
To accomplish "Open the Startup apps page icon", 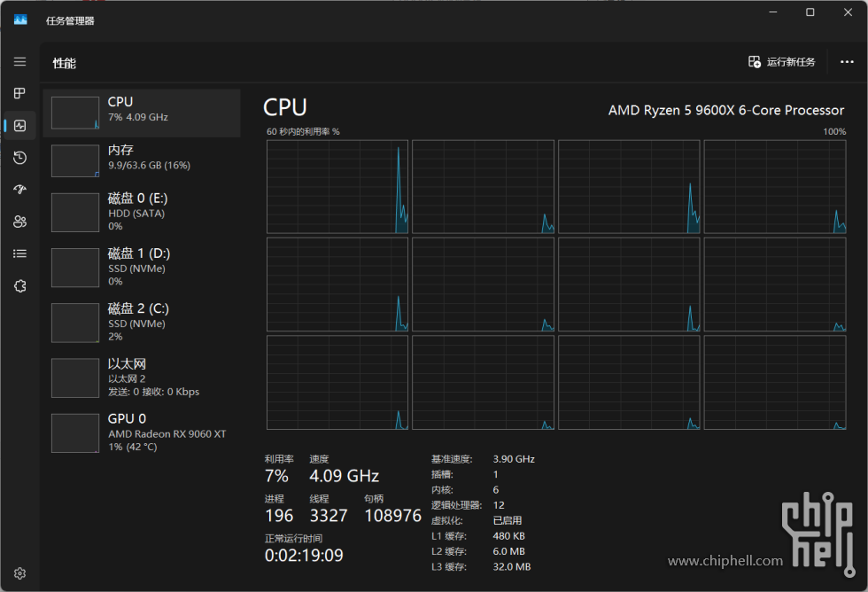I will [x=19, y=190].
